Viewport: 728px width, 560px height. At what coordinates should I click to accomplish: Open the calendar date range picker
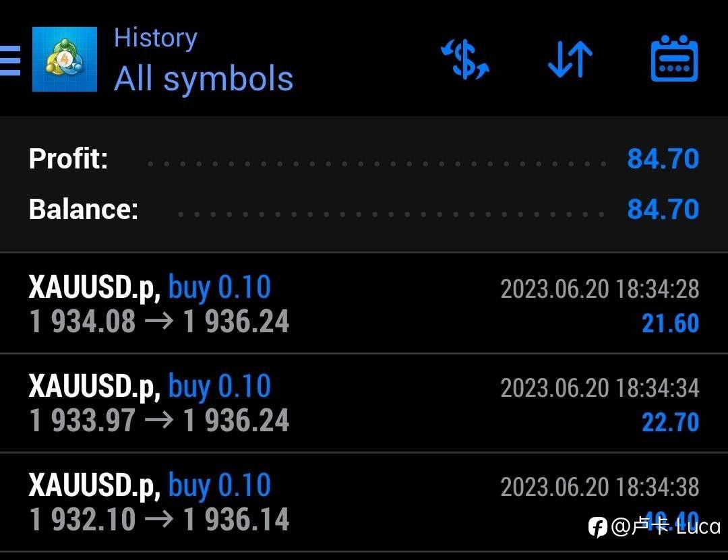pos(674,59)
